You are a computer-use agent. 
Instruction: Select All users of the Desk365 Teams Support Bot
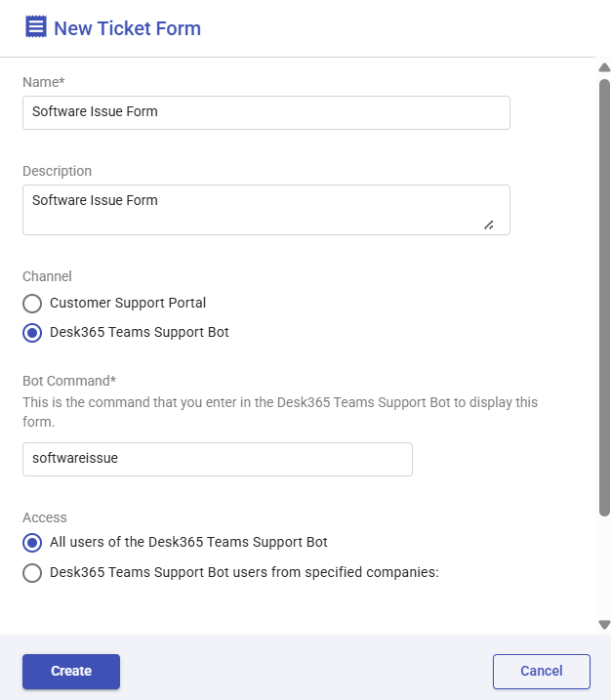[32, 543]
